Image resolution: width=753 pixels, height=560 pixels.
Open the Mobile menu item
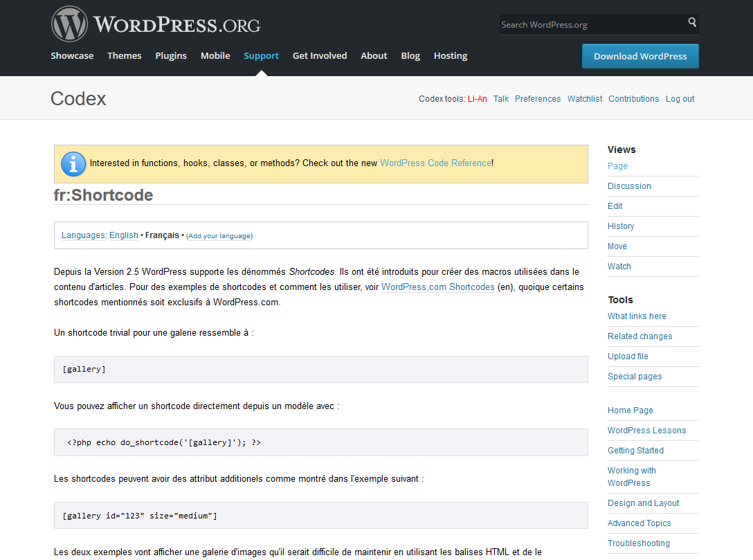click(215, 55)
